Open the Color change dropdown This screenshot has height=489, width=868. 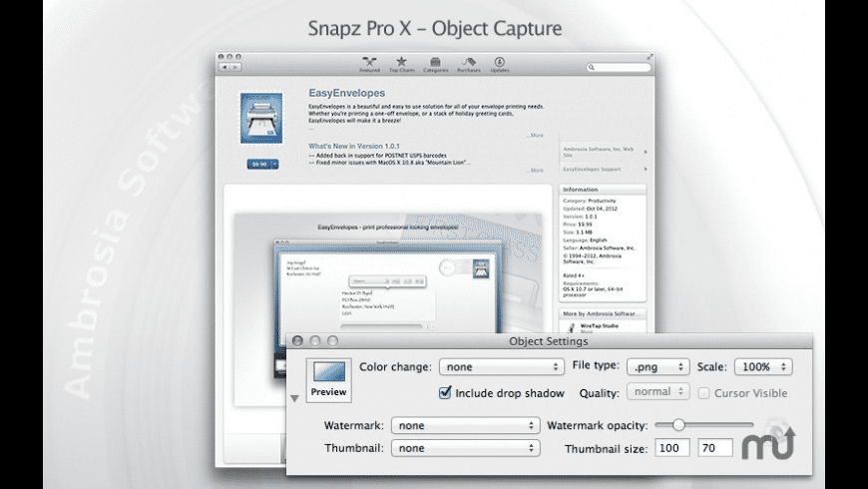click(x=502, y=366)
